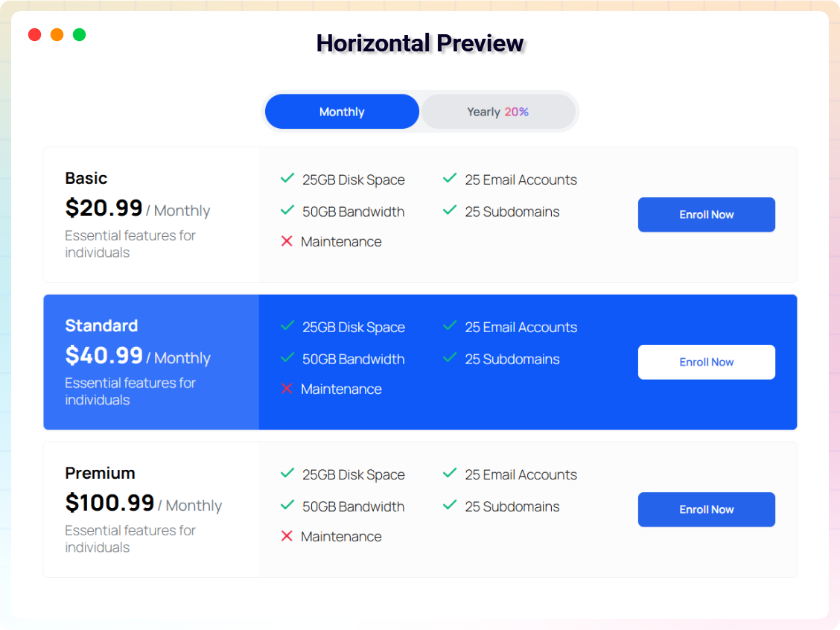840x630 pixels.
Task: Click the checkmark beside Standard's 25 Subdomains
Action: 450,358
